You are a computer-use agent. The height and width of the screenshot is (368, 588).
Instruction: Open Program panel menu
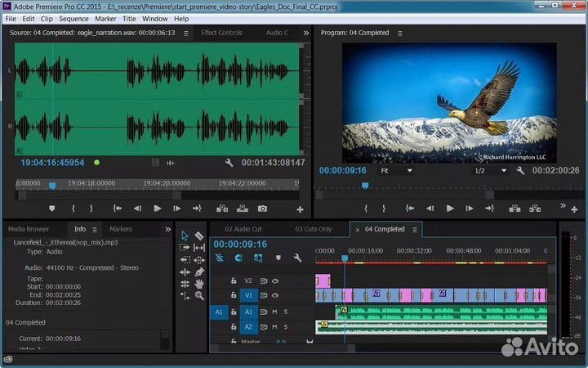click(400, 33)
